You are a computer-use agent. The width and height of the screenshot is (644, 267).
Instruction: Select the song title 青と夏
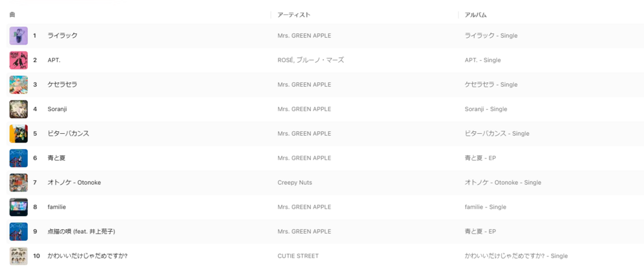(56, 158)
